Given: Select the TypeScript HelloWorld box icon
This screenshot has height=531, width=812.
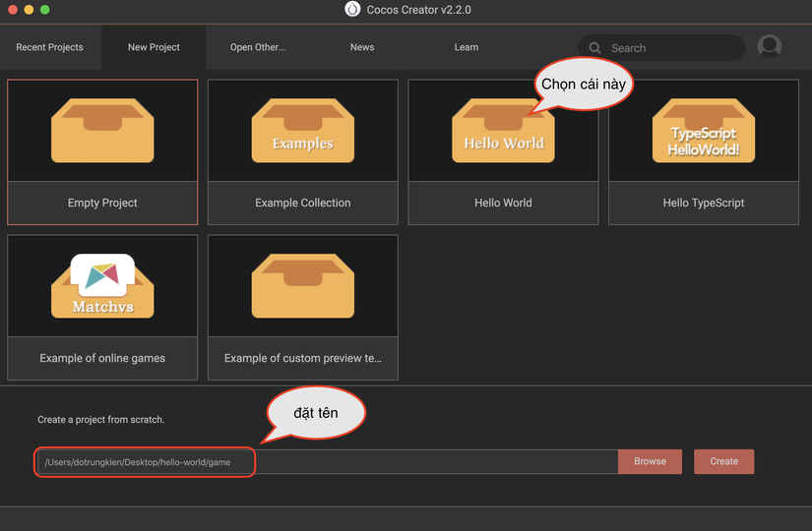Looking at the screenshot, I should pos(704,131).
